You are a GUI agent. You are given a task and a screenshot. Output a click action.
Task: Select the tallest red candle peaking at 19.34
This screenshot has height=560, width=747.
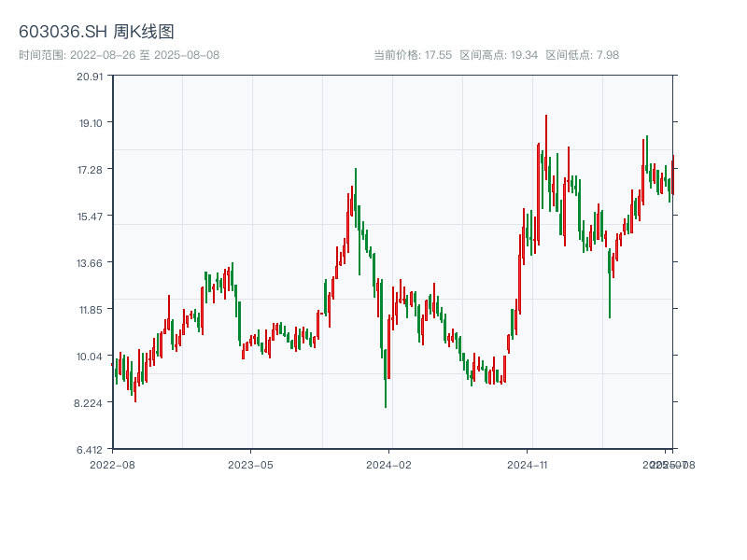(546, 147)
